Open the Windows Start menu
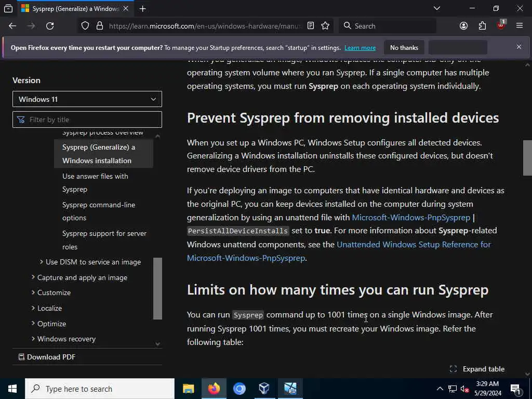This screenshot has height=399, width=532. click(12, 389)
